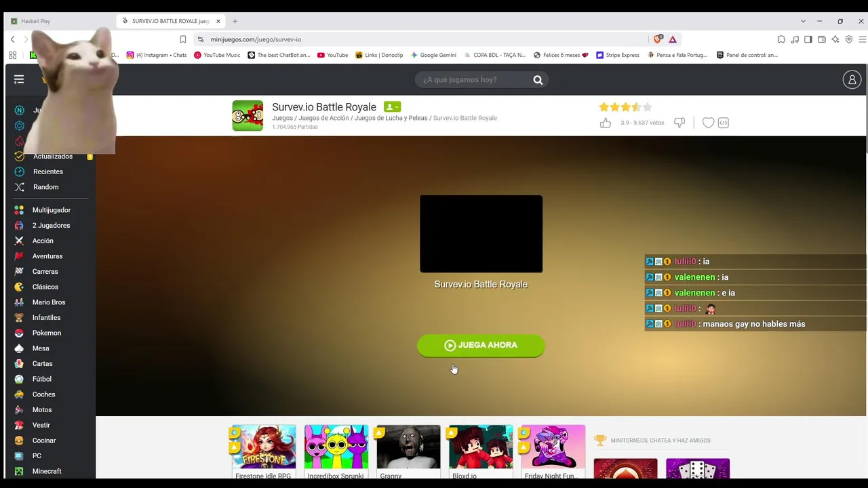The width and height of the screenshot is (868, 488).
Task: Click the Mesa spade icon
Action: (19, 348)
